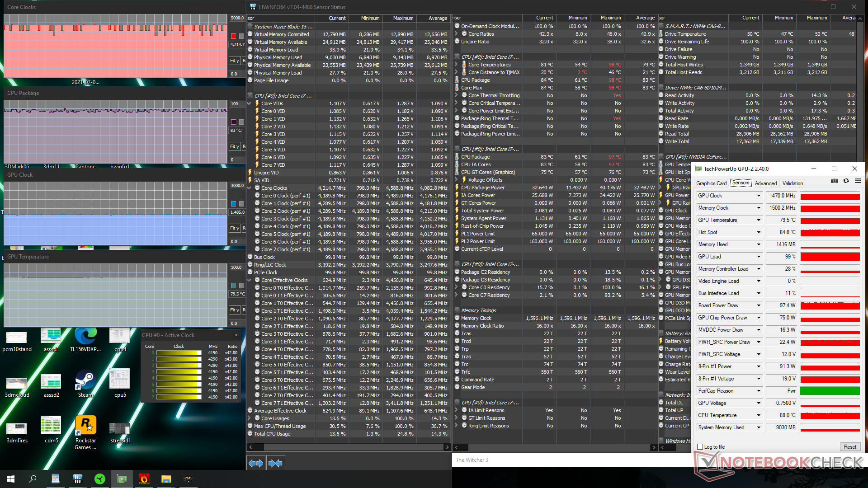This screenshot has width=868, height=488.
Task: Click red color swatch on Core Clocks graph
Action: pos(233,36)
